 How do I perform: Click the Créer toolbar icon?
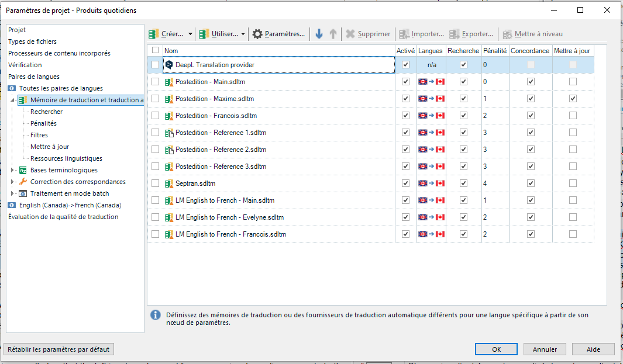coord(154,34)
